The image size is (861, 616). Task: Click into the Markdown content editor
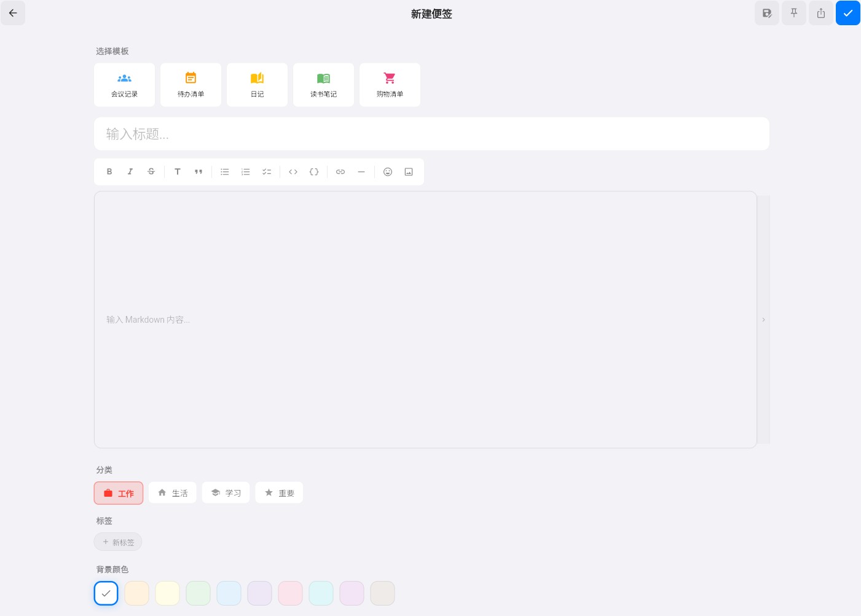tap(425, 320)
